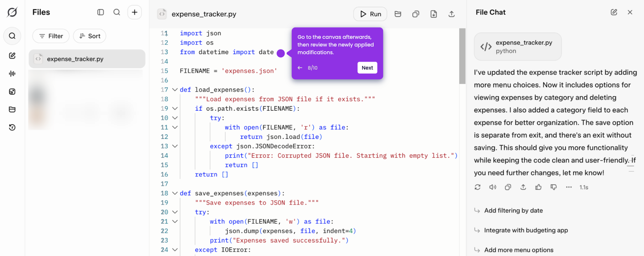This screenshot has width=644, height=256.
Task: Toggle the Files panel sidebar layout
Action: point(101,12)
